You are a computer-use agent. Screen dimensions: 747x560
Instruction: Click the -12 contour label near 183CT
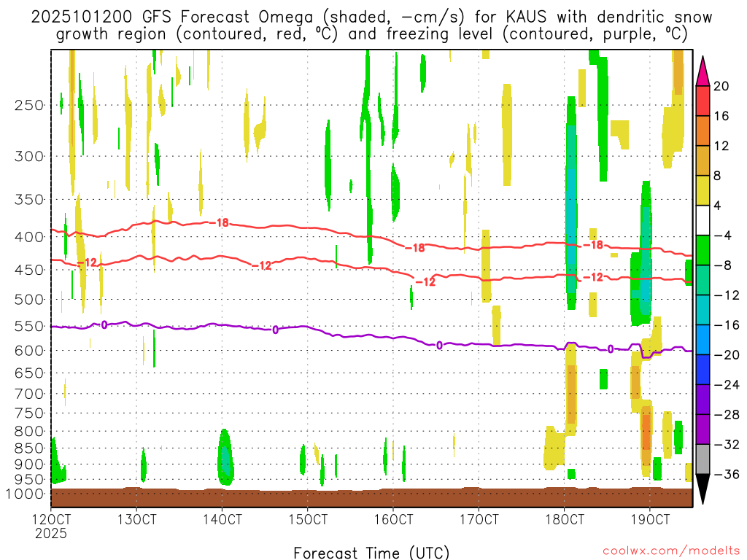593,277
